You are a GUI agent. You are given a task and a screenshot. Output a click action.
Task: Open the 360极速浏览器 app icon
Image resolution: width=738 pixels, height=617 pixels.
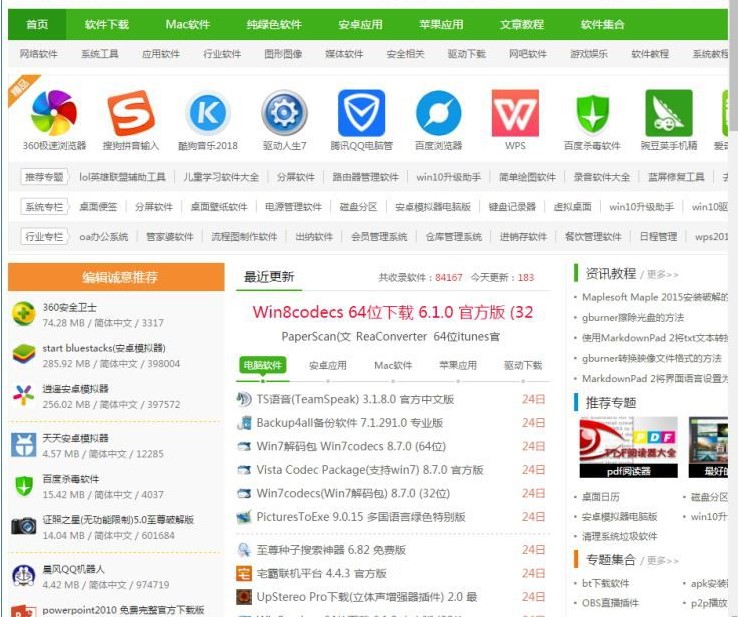[54, 113]
